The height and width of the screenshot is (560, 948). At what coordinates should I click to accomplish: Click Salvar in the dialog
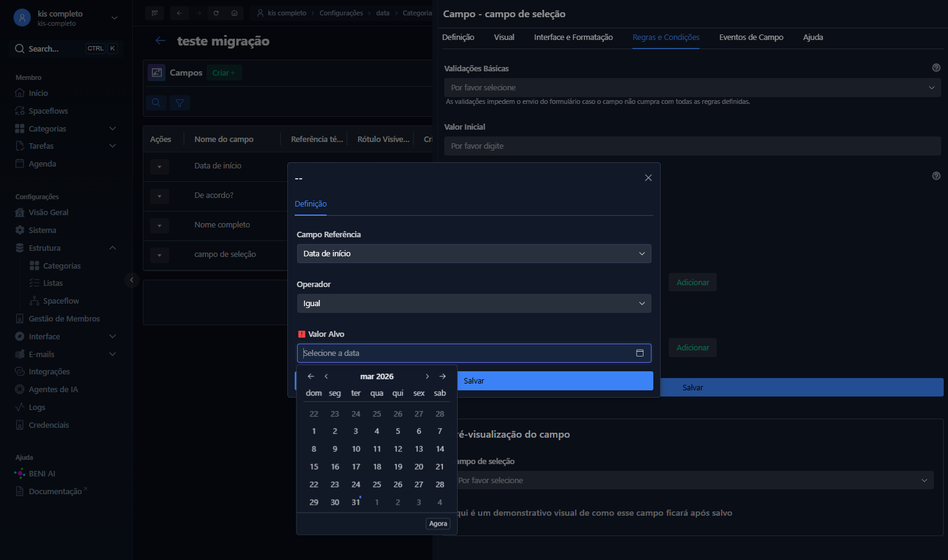[474, 381]
